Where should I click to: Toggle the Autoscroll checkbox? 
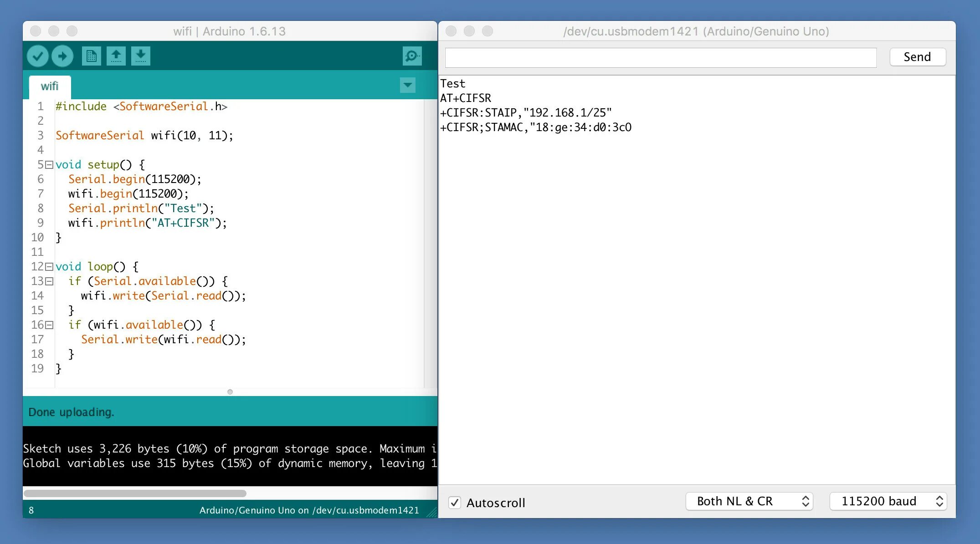tap(454, 503)
